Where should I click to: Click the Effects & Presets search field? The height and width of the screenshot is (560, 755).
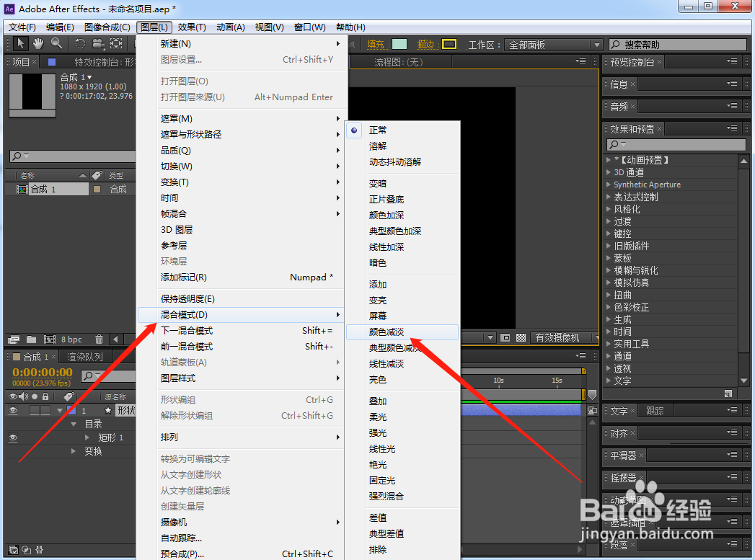point(676,144)
